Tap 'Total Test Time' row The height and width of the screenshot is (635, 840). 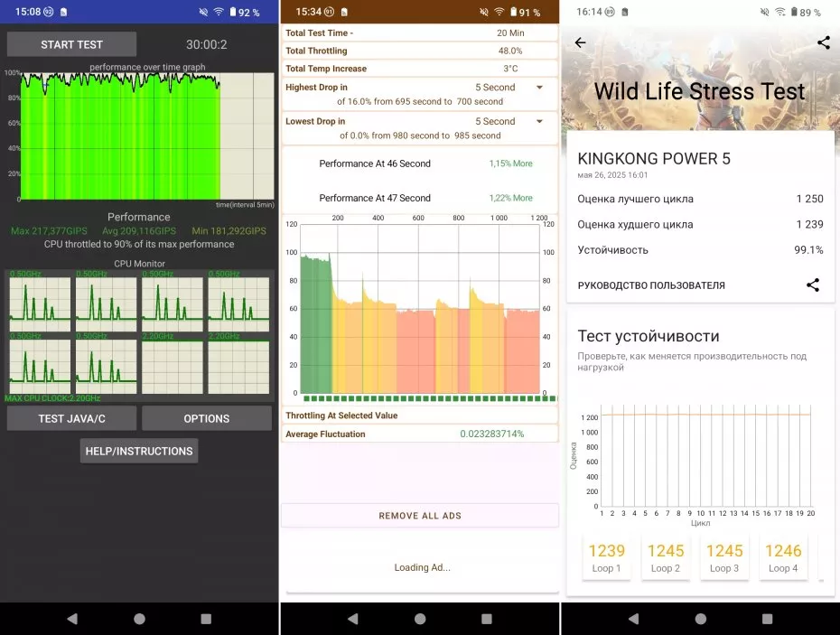[x=419, y=33]
